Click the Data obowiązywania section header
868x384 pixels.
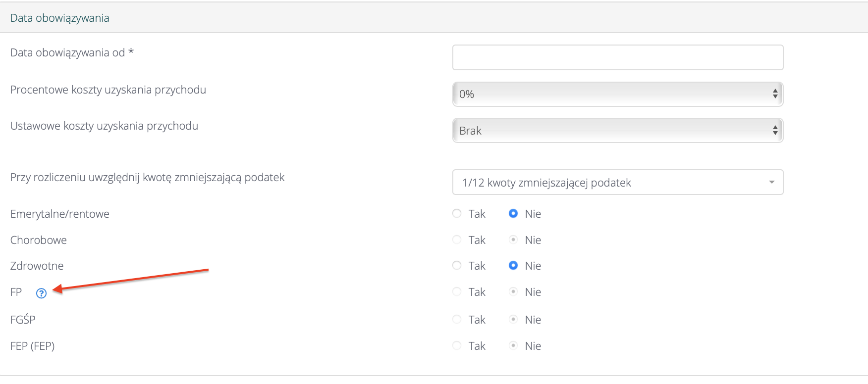click(x=59, y=18)
